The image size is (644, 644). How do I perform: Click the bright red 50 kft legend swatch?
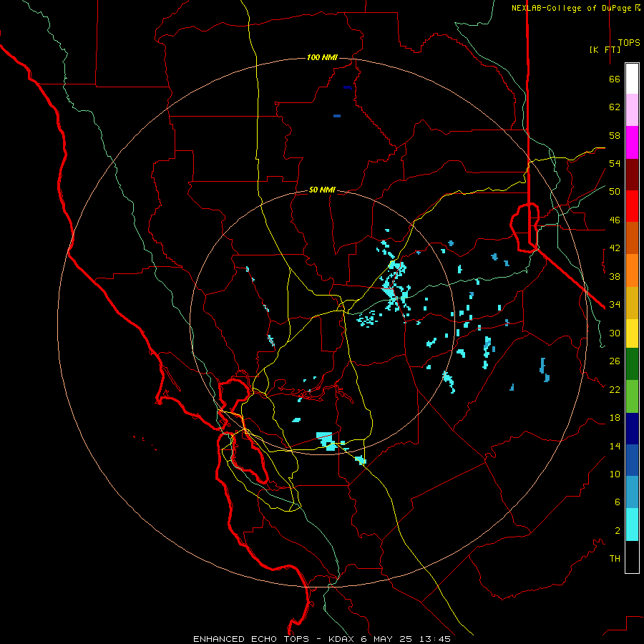tap(632, 206)
